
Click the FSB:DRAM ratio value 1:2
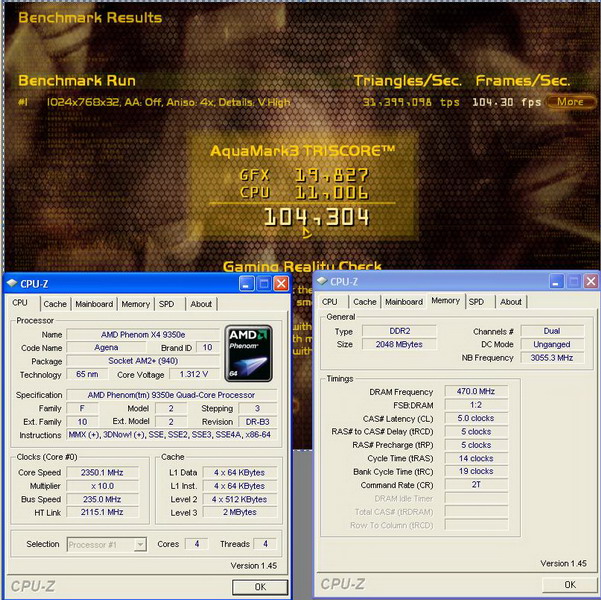pyautogui.click(x=476, y=404)
